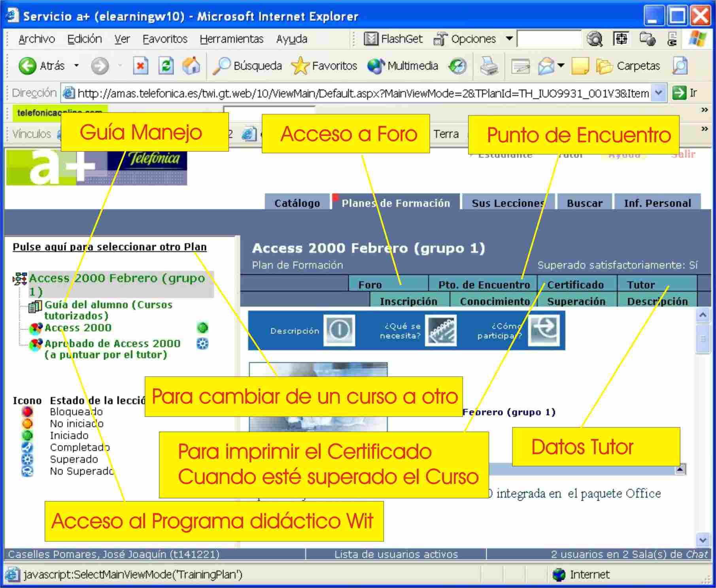Click the Print toolbar icon
This screenshot has height=588, width=716.
(x=489, y=66)
